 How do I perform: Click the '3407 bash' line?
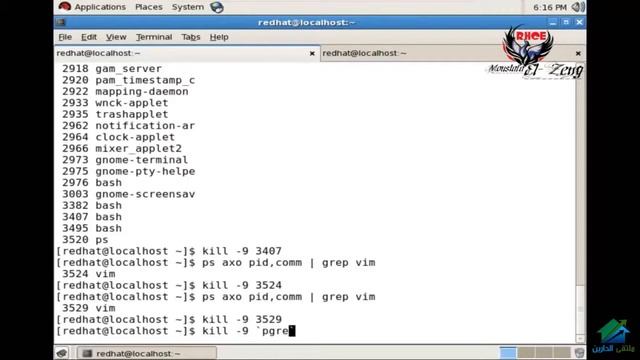tap(92, 217)
